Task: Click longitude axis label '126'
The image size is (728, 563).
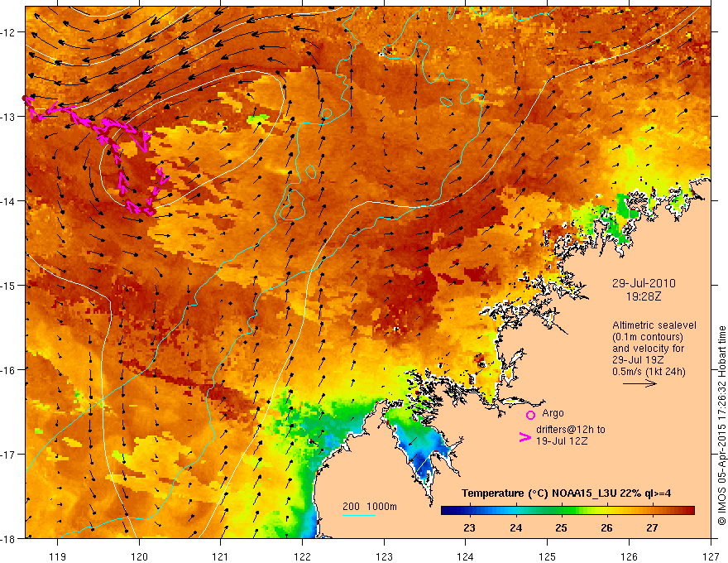Action: (629, 556)
